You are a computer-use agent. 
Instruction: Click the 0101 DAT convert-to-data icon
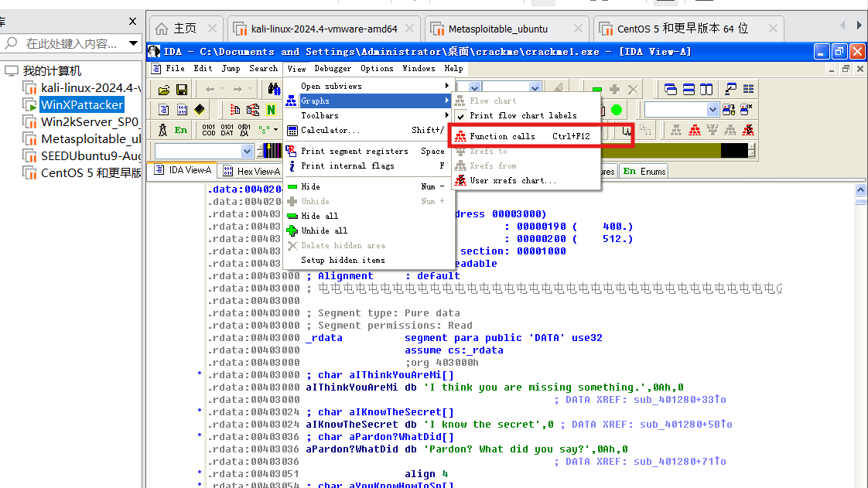click(227, 130)
